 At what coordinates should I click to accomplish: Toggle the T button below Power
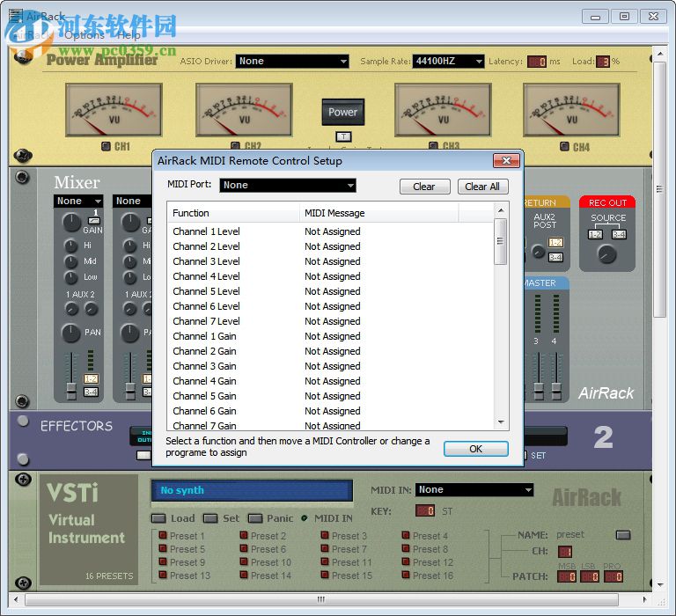(x=343, y=136)
